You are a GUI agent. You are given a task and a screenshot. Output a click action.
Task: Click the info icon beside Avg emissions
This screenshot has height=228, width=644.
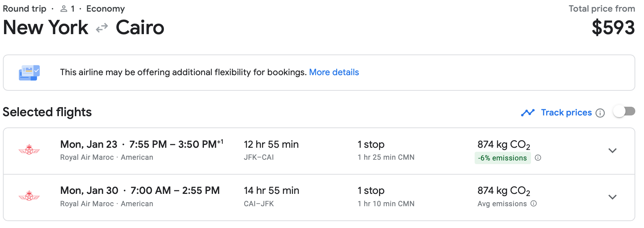(534, 203)
